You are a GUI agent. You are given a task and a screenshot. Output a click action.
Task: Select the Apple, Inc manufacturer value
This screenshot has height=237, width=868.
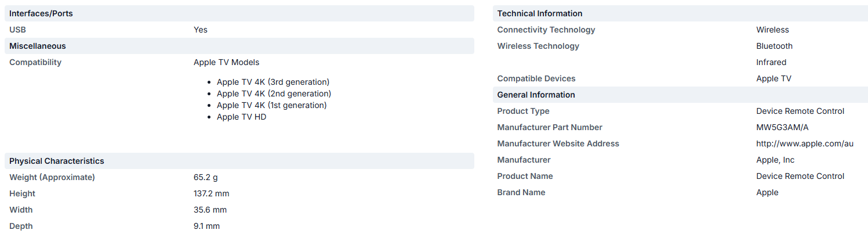click(x=775, y=160)
